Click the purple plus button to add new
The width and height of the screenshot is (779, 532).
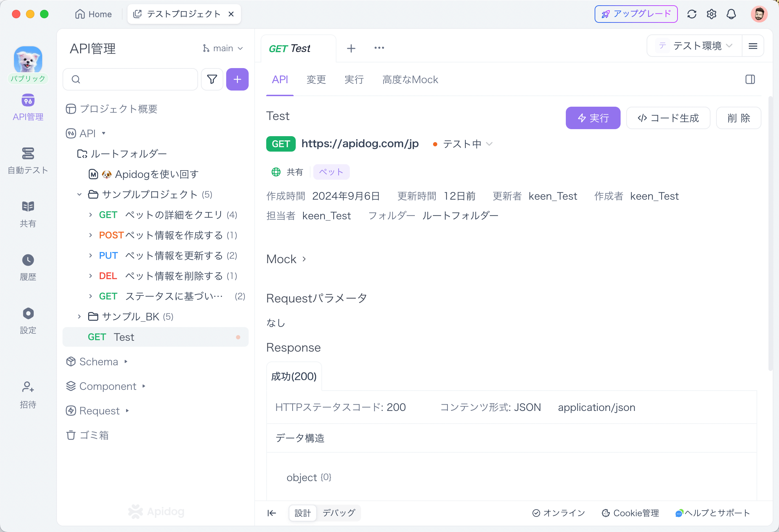click(237, 79)
